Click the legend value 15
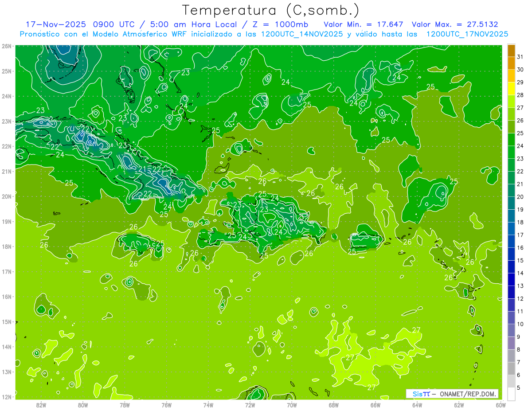The height and width of the screenshot is (411, 532). coord(520,260)
